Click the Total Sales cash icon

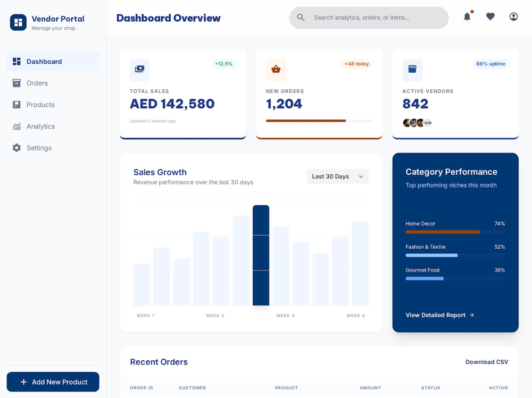click(x=139, y=69)
